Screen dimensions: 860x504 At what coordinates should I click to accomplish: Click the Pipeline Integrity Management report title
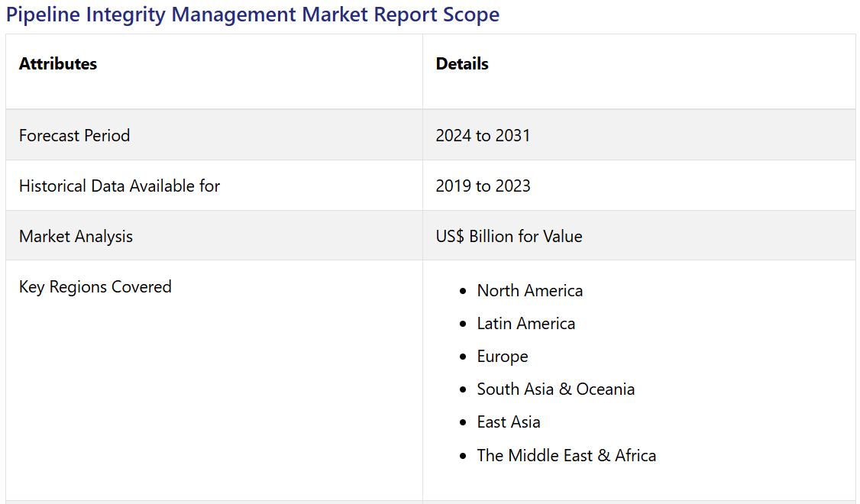(252, 15)
